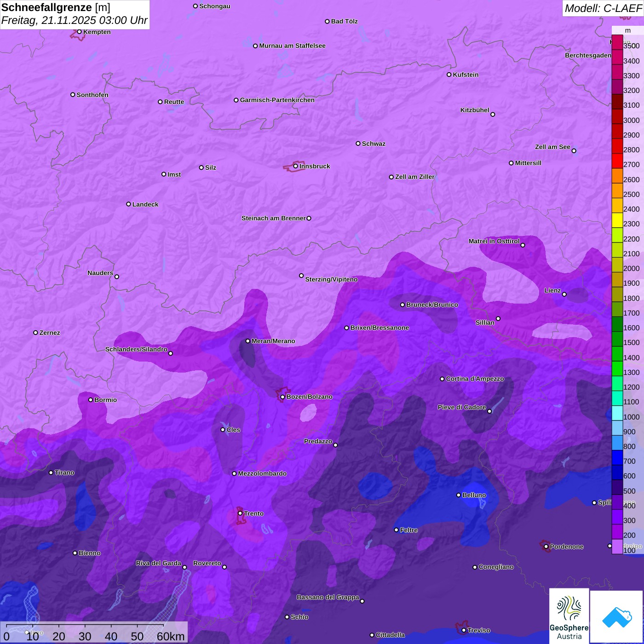
Task: Click the 'Meran/Merano' label
Action: point(273,341)
